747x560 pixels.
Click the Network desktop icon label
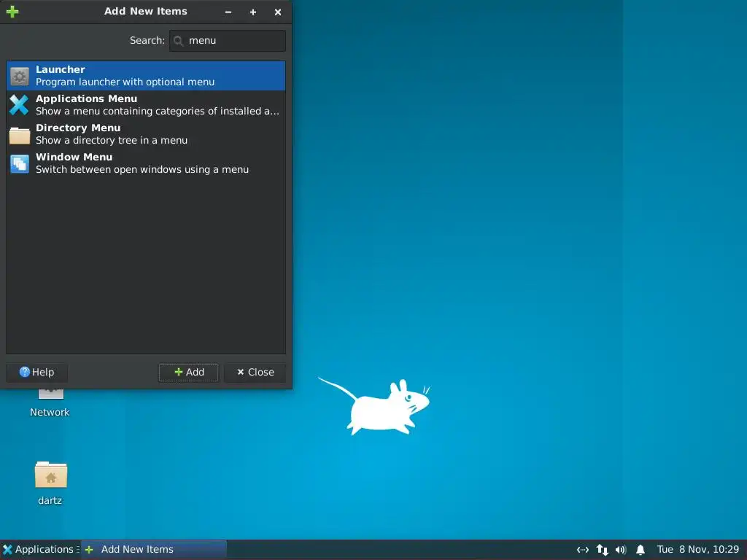tap(50, 413)
